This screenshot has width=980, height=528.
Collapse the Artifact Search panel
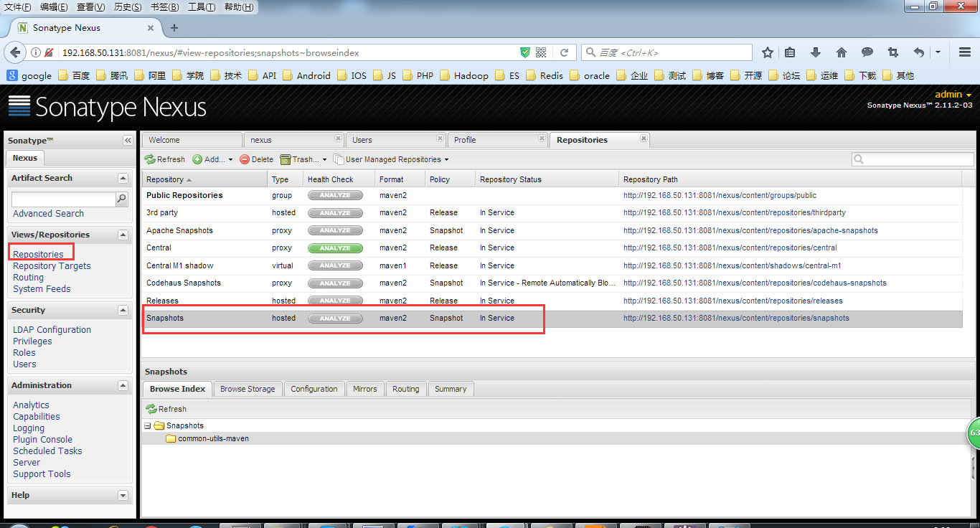(x=123, y=178)
